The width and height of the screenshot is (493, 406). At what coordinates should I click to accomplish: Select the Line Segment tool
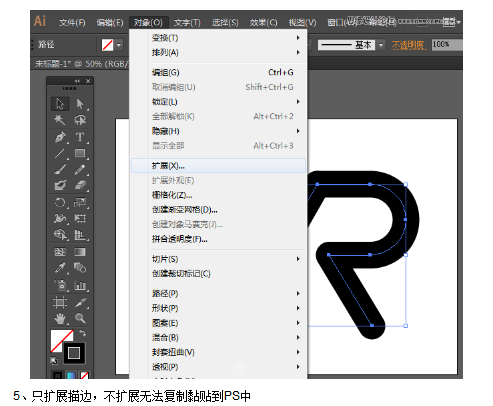point(60,153)
